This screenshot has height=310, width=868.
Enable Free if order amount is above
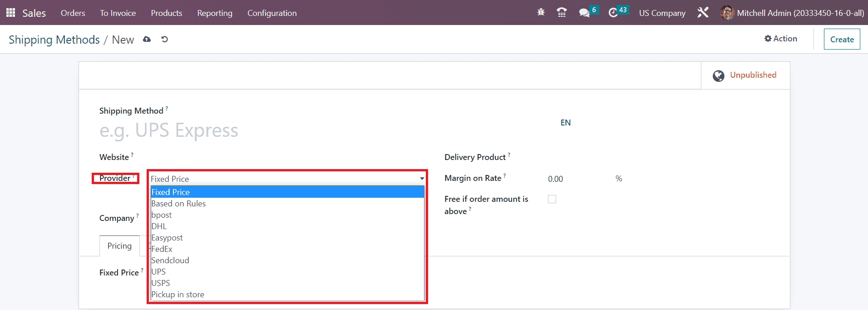click(x=552, y=199)
